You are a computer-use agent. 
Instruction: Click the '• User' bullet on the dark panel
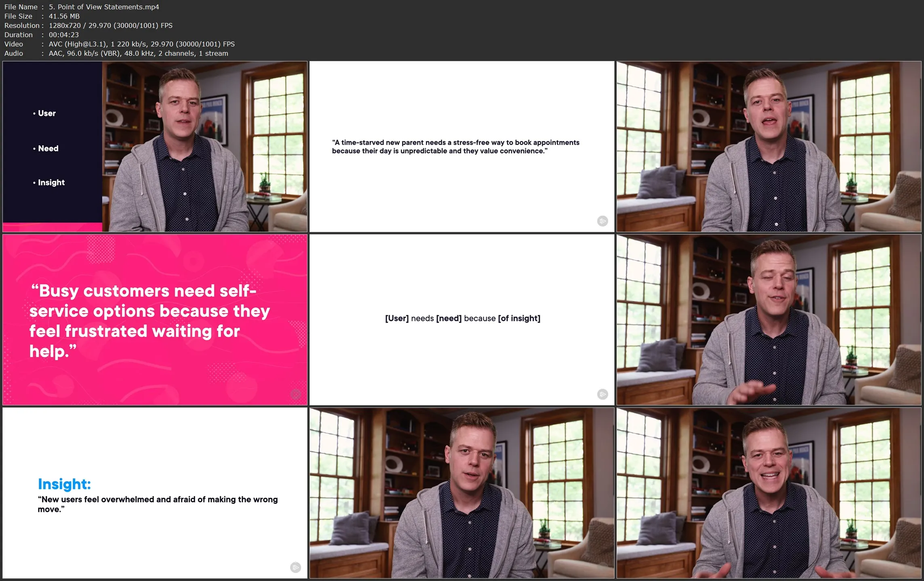pyautogui.click(x=44, y=113)
